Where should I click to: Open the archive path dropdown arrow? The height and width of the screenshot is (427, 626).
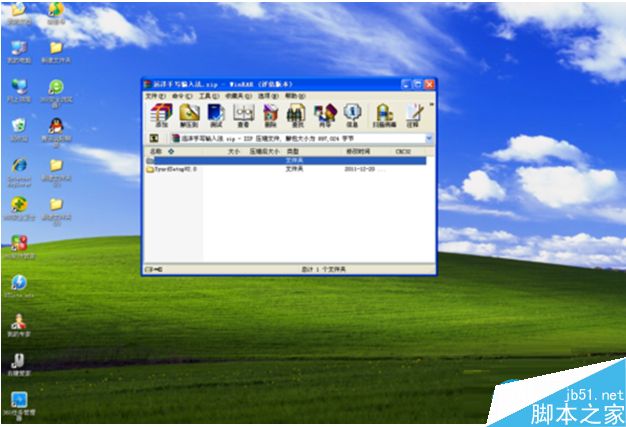tap(429, 138)
